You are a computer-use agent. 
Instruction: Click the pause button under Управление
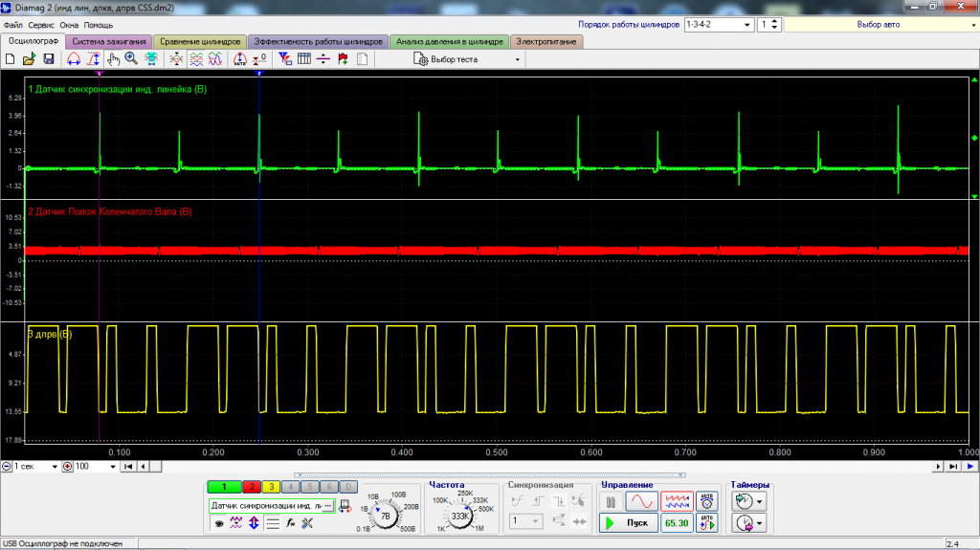611,501
